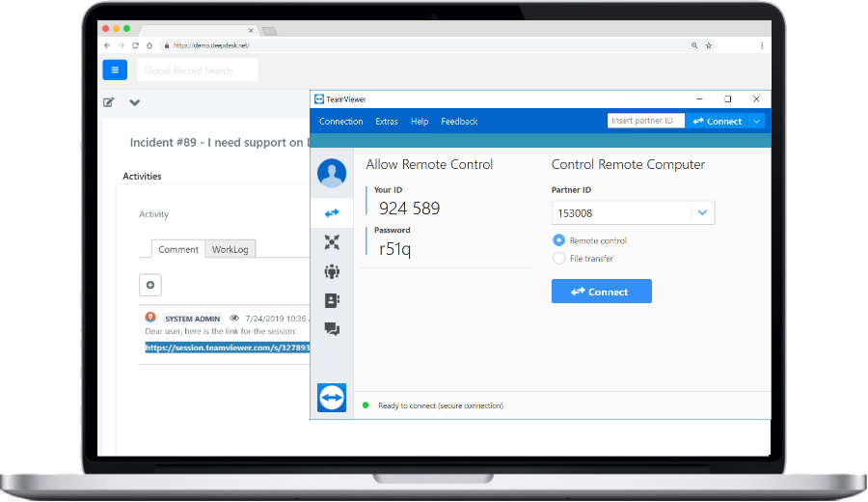The width and height of the screenshot is (868, 502).
Task: Click the TeamViewer title bar app icon
Action: 319,99
